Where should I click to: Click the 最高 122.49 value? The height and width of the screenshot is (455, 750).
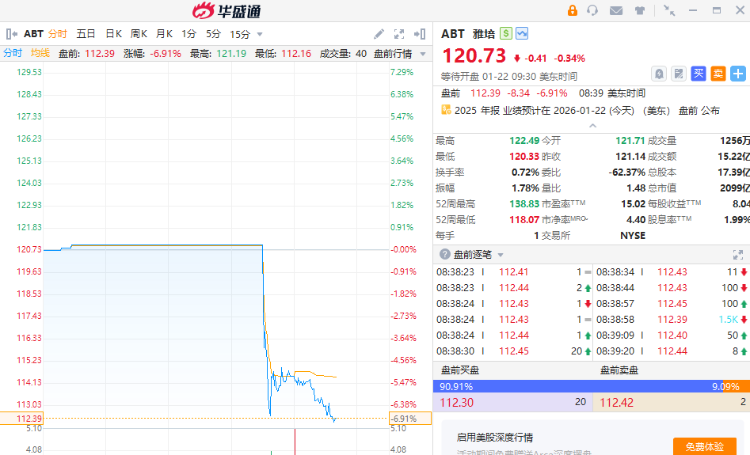(x=524, y=141)
